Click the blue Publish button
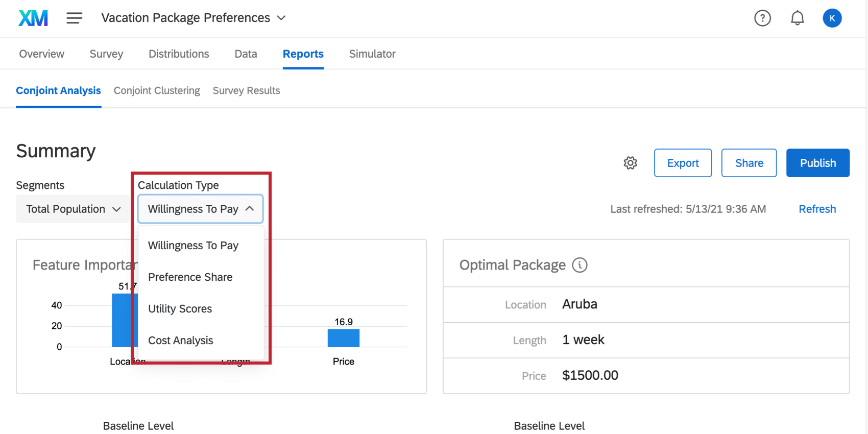 (x=817, y=163)
